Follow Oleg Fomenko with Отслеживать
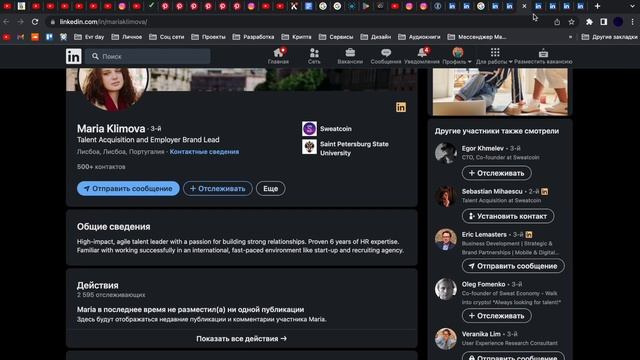The width and height of the screenshot is (640, 360). tap(497, 316)
